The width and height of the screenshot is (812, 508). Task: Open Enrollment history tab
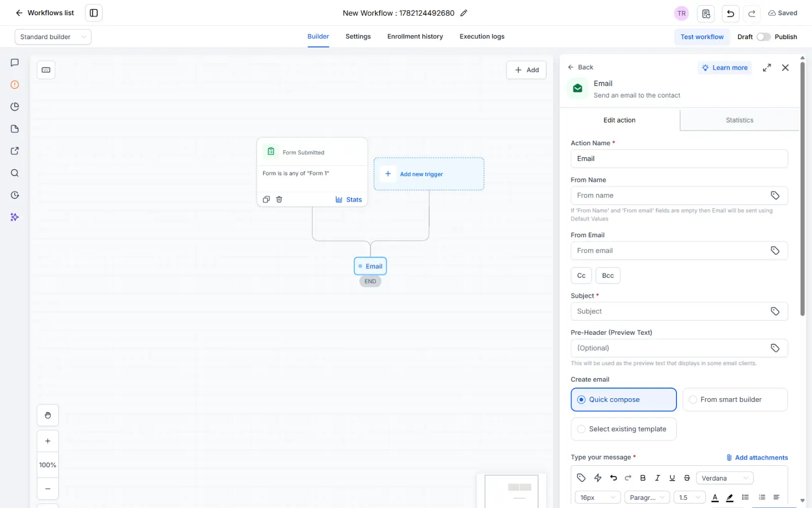[x=415, y=37]
